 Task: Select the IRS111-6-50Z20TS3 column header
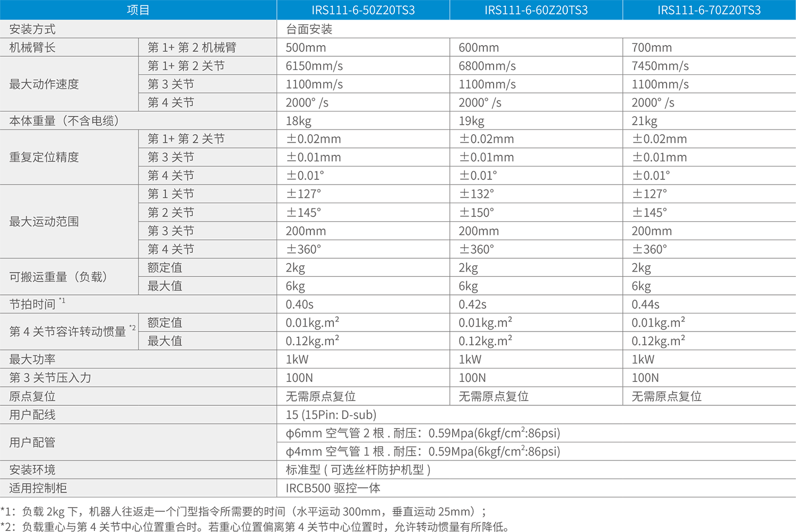click(363, 10)
